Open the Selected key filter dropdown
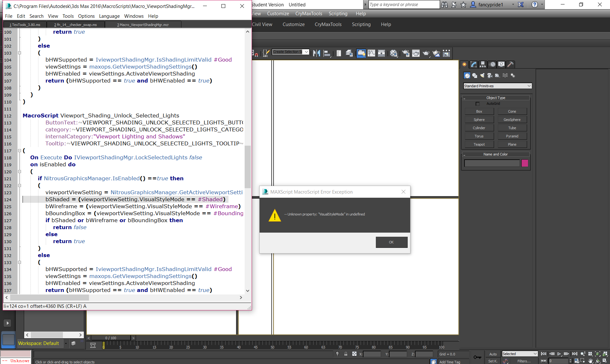The image size is (610, 364). (519, 354)
